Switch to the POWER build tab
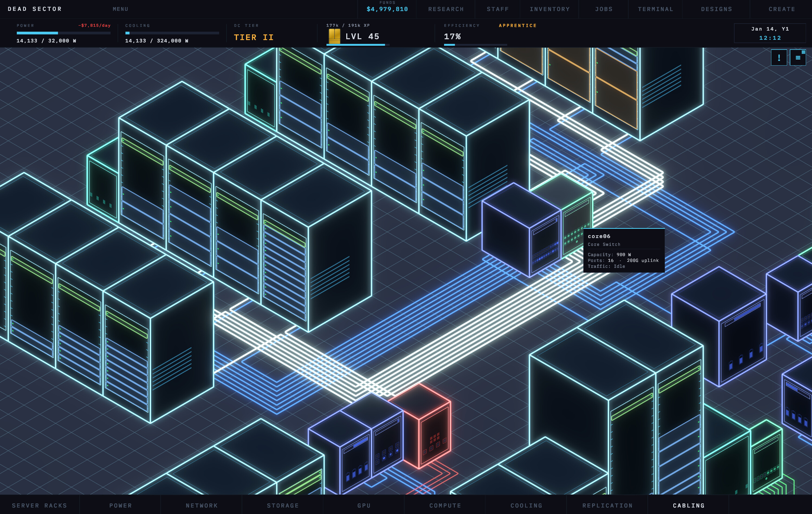Screen dimensions: 812x514 tap(120, 505)
